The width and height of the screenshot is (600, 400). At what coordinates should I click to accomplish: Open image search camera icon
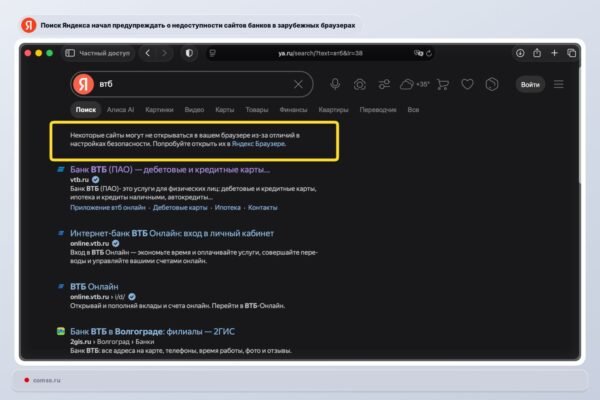360,84
